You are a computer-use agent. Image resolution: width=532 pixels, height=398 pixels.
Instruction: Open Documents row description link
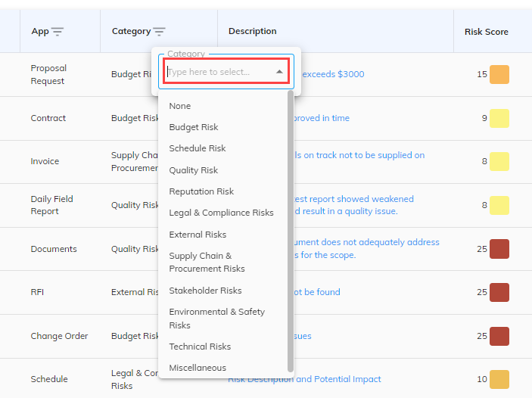[x=367, y=249]
